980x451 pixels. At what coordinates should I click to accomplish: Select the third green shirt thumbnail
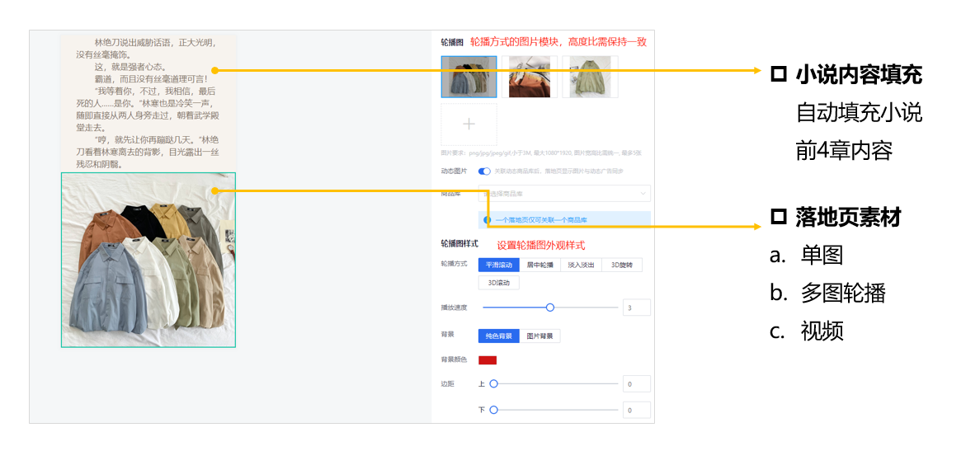tap(590, 77)
